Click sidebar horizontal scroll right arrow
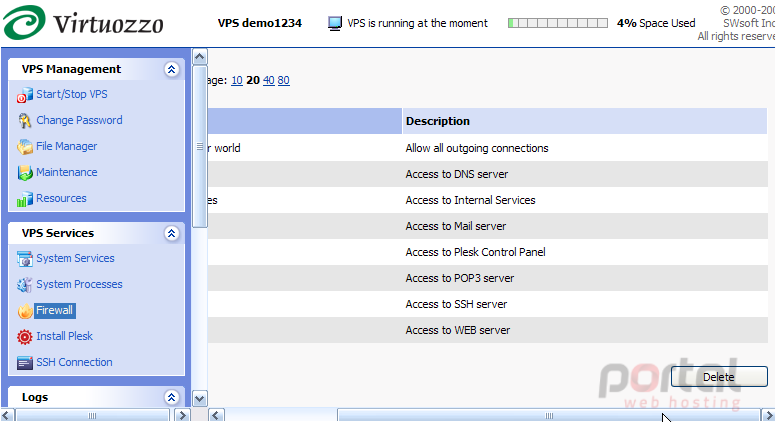Viewport: 776px width, 422px height. 182,415
